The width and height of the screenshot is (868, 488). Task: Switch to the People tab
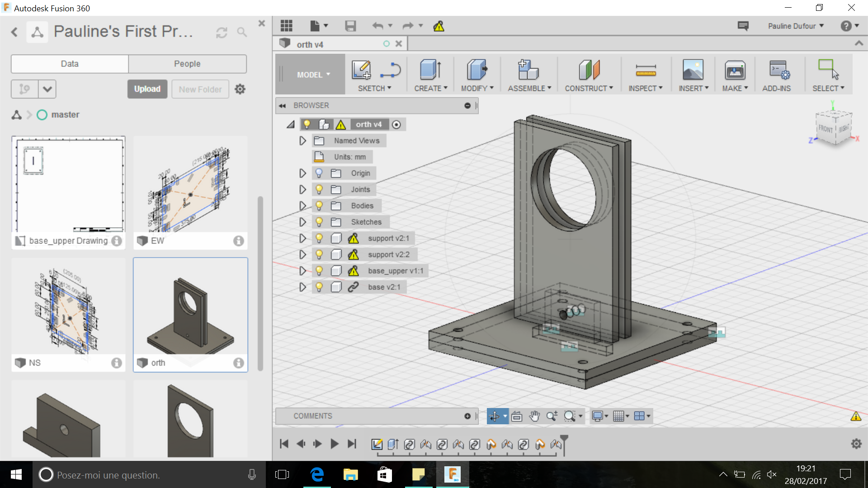(187, 64)
